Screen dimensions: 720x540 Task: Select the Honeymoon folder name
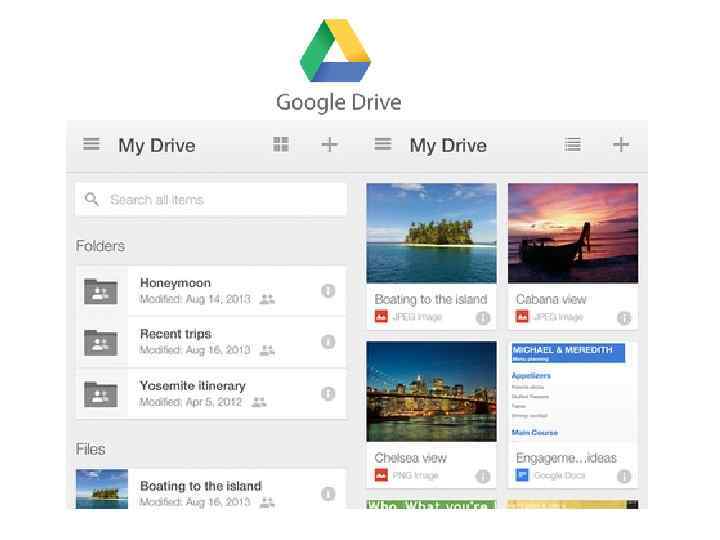(175, 283)
